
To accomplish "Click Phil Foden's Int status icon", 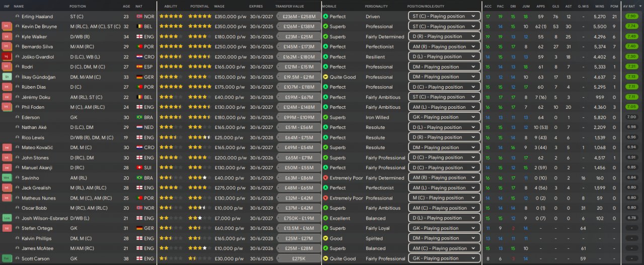I will pos(7,107).
